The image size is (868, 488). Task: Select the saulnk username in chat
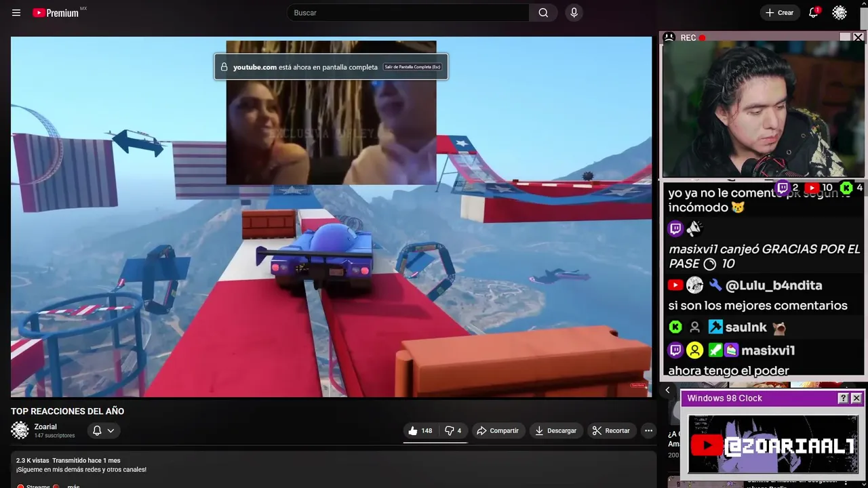point(746,327)
